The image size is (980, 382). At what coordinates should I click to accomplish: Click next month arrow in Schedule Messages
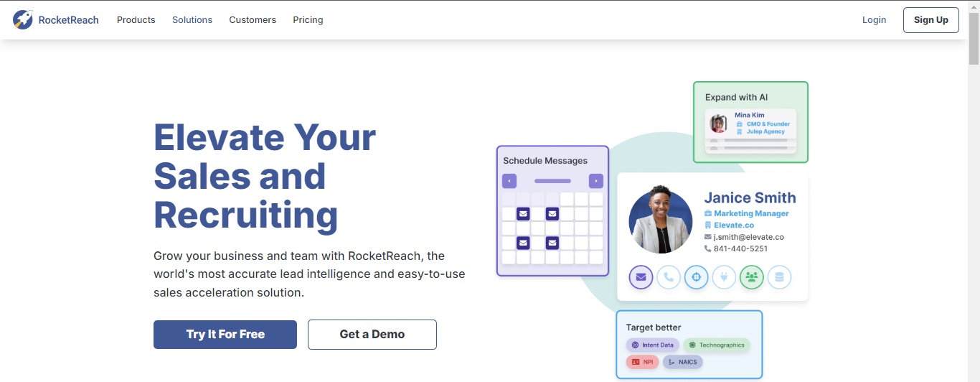pos(595,181)
